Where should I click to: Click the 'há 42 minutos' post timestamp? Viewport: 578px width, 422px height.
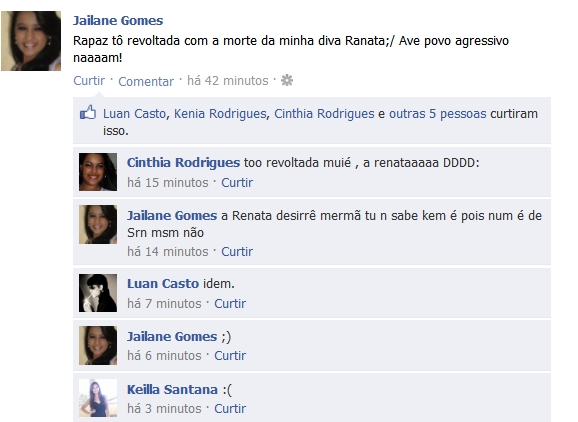pyautogui.click(x=228, y=80)
